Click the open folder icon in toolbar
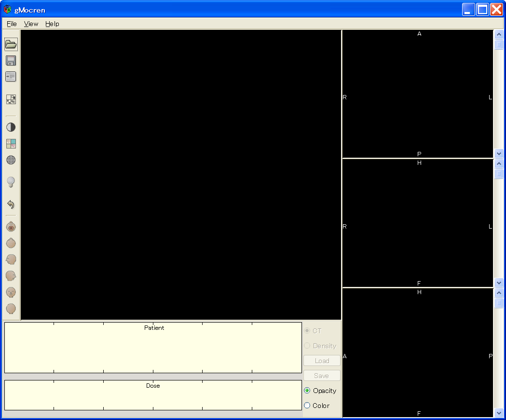The width and height of the screenshot is (506, 420). 11,44
